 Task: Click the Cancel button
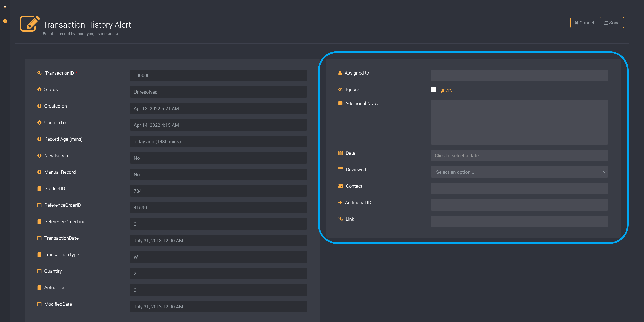point(584,23)
